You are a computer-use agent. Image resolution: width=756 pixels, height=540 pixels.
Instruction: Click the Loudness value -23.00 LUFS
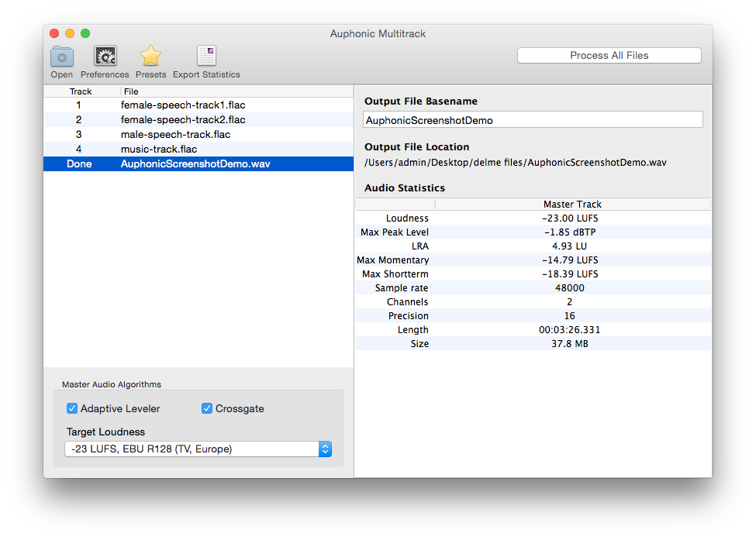point(570,218)
